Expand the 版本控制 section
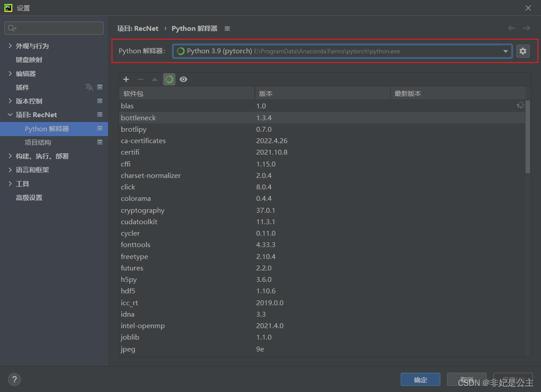The height and width of the screenshot is (392, 541). (11, 101)
